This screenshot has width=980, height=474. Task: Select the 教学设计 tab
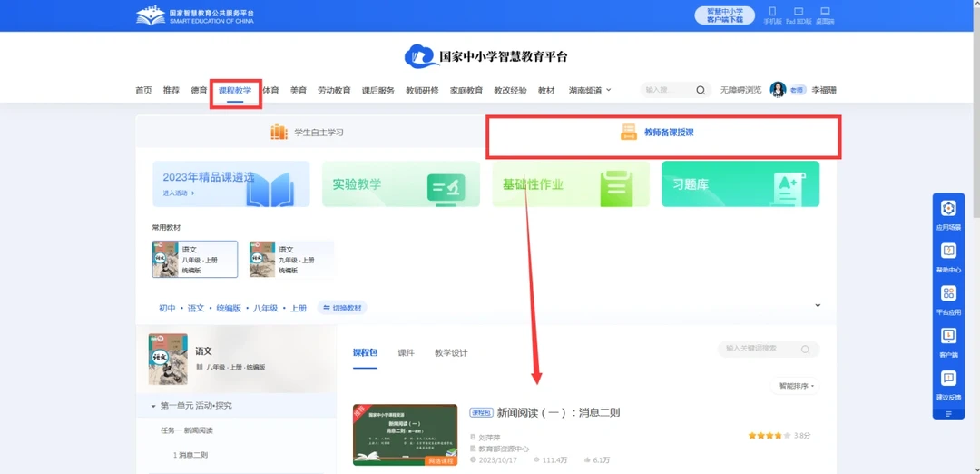[x=451, y=352]
